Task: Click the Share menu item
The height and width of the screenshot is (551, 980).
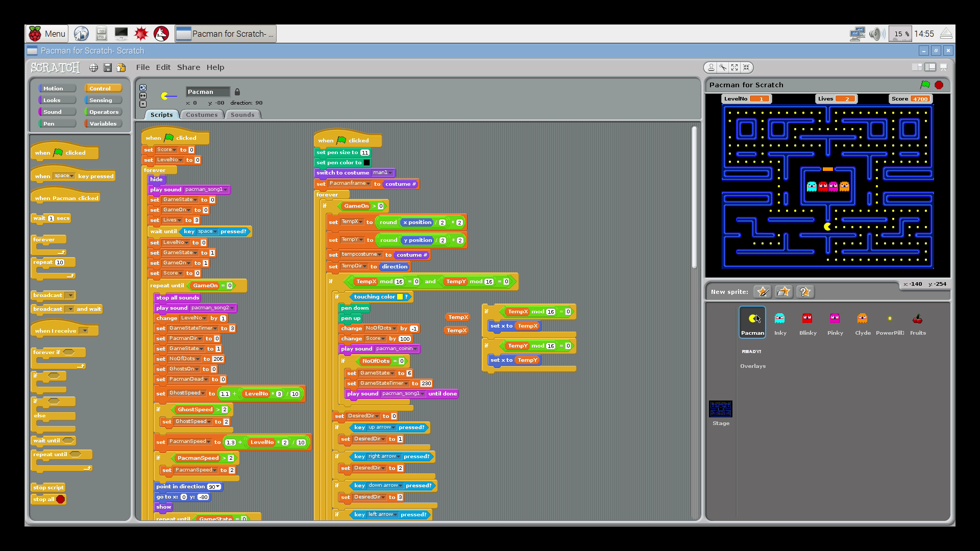Action: 188,67
